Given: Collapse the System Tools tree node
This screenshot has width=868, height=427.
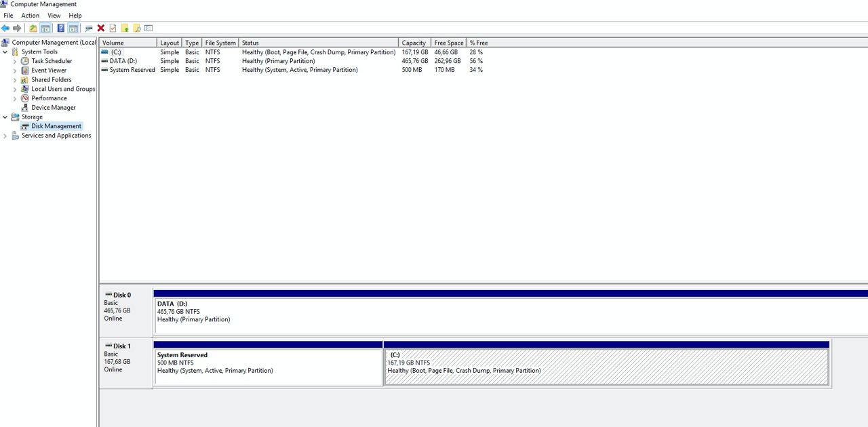Looking at the screenshot, I should pyautogui.click(x=5, y=52).
